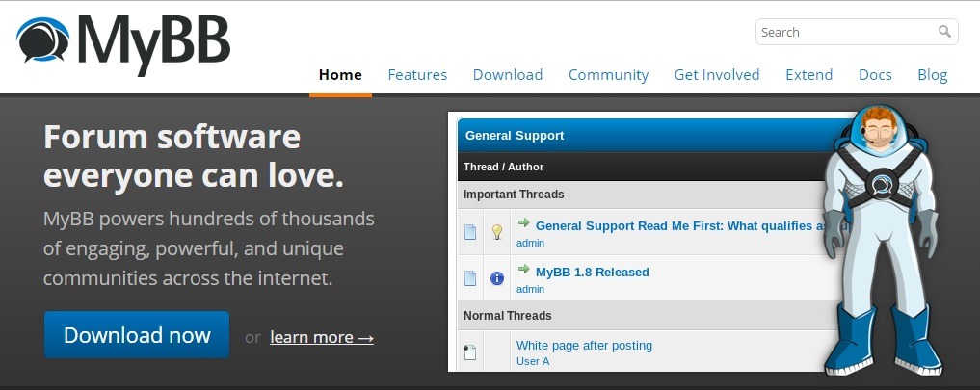This screenshot has width=980, height=390.
Task: Follow the learn more link
Action: tap(322, 337)
